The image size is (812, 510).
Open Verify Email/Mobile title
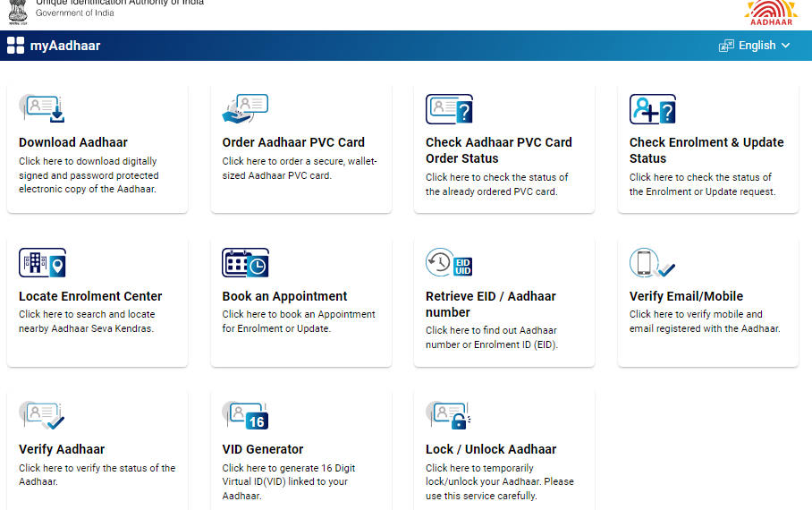coord(686,296)
